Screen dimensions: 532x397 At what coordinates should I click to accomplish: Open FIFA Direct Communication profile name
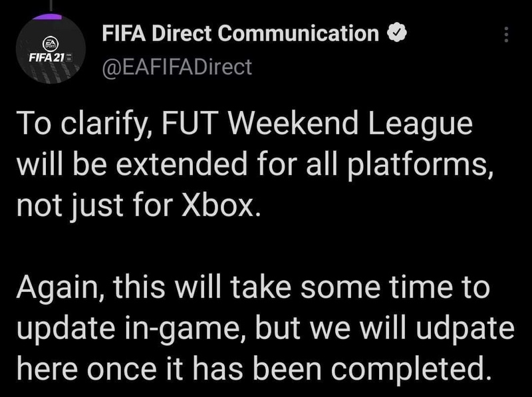pos(240,33)
